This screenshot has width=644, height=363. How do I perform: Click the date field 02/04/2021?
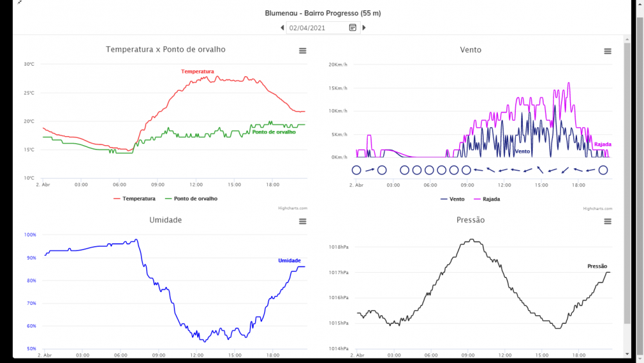(x=317, y=28)
